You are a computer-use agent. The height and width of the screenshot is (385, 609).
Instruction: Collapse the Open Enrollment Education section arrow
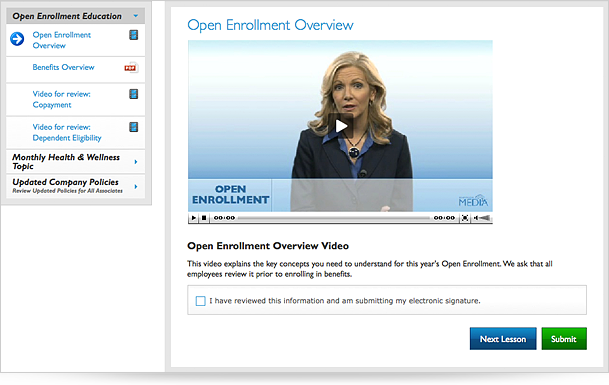(x=136, y=16)
